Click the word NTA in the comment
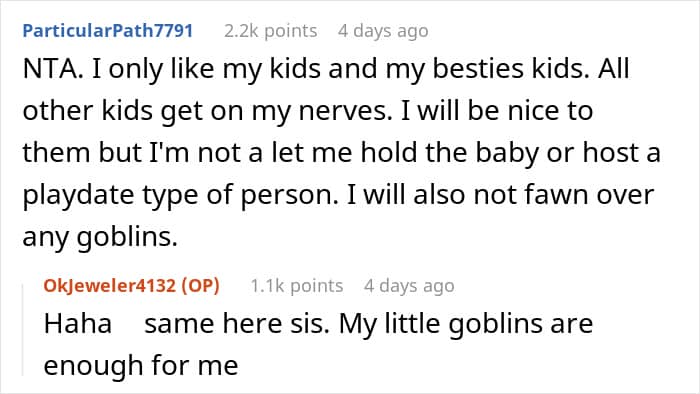Viewport: 700px width, 394px height. (50, 69)
